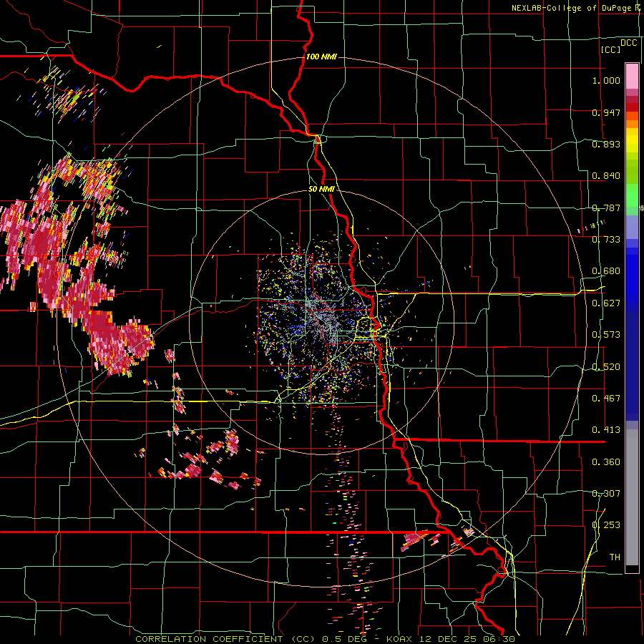644x644 pixels.
Task: Click the 100 NMI range ring label
Action: (321, 57)
